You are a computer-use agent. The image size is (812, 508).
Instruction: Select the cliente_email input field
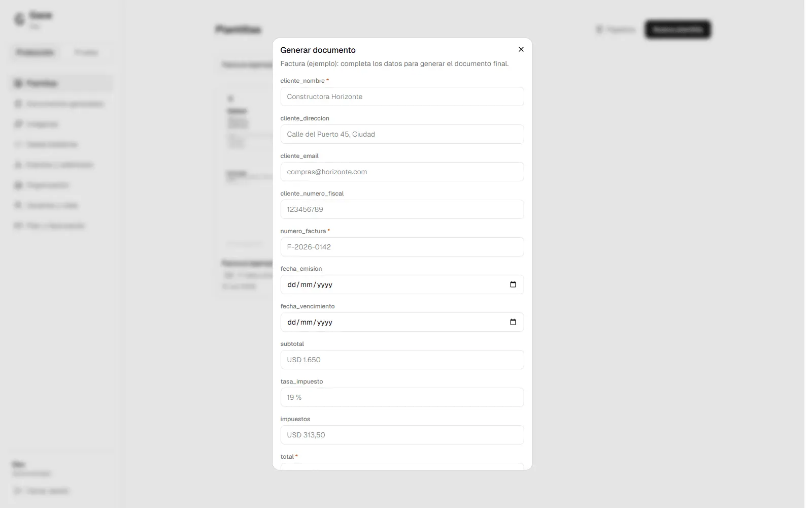(x=402, y=172)
